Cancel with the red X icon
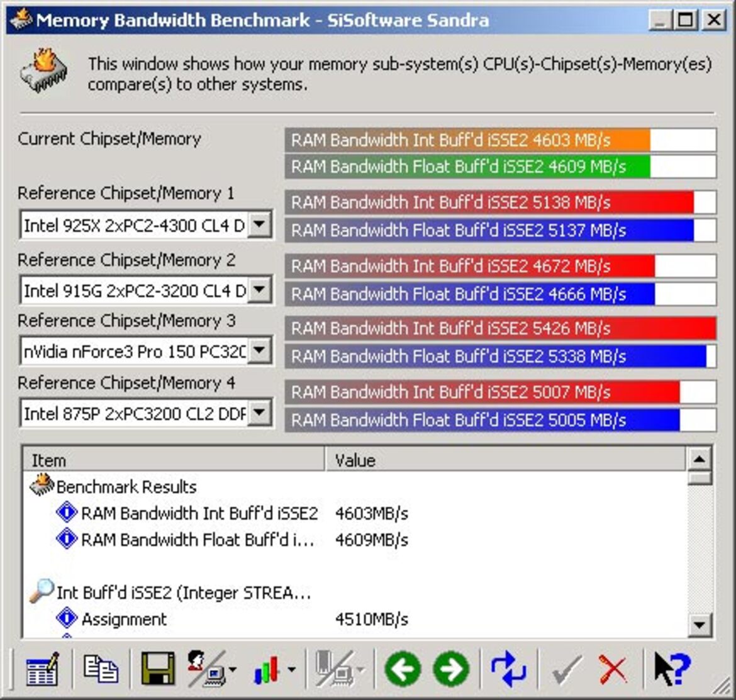The height and width of the screenshot is (700, 736). tap(613, 670)
